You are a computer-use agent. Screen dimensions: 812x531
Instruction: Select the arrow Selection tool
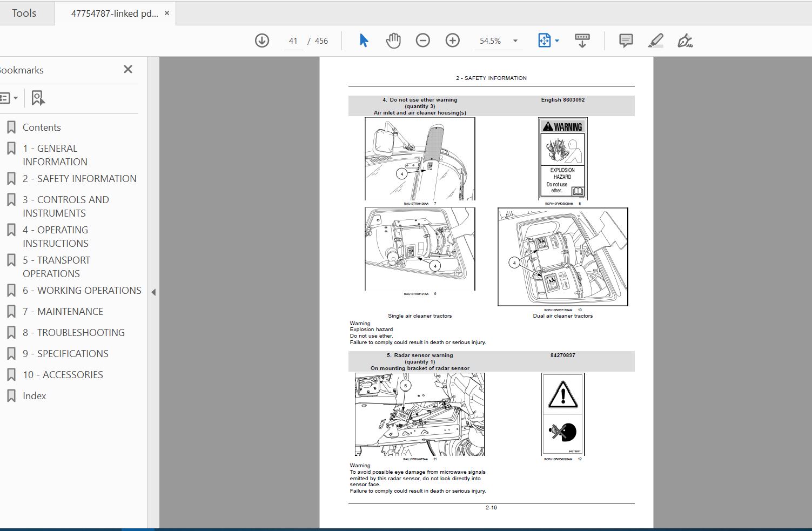[364, 41]
